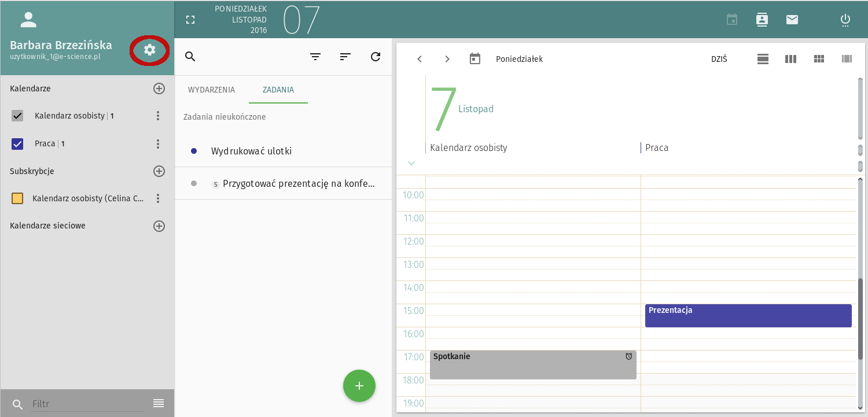
Task: Toggle Celina's Kalendarz osobisty orange checkbox
Action: 17,198
